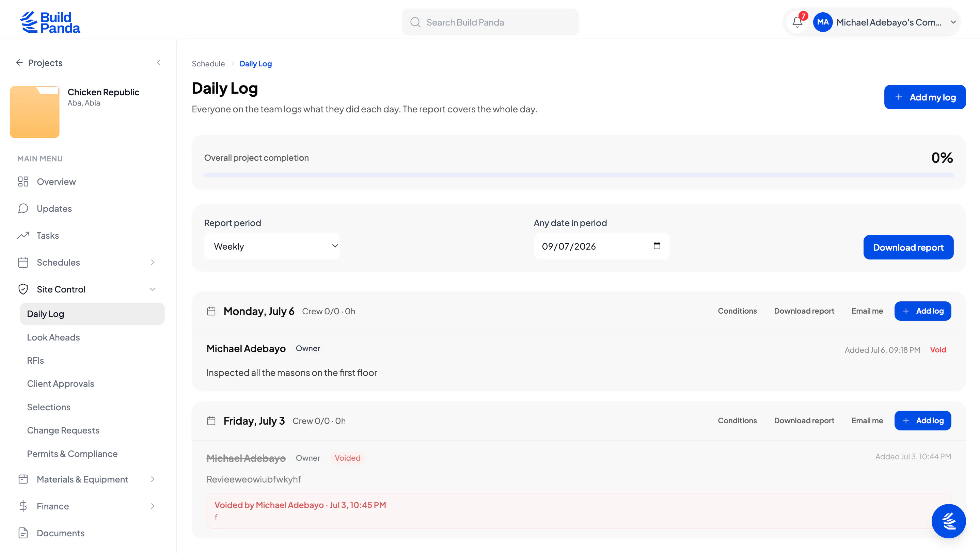The image size is (980, 553).
Task: Collapse the sidebar with the chevron
Action: [159, 62]
